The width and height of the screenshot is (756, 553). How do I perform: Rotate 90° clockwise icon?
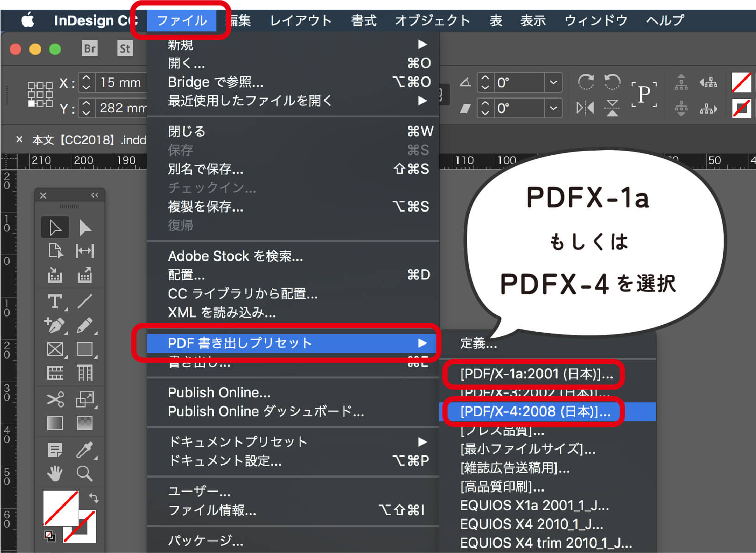click(586, 82)
